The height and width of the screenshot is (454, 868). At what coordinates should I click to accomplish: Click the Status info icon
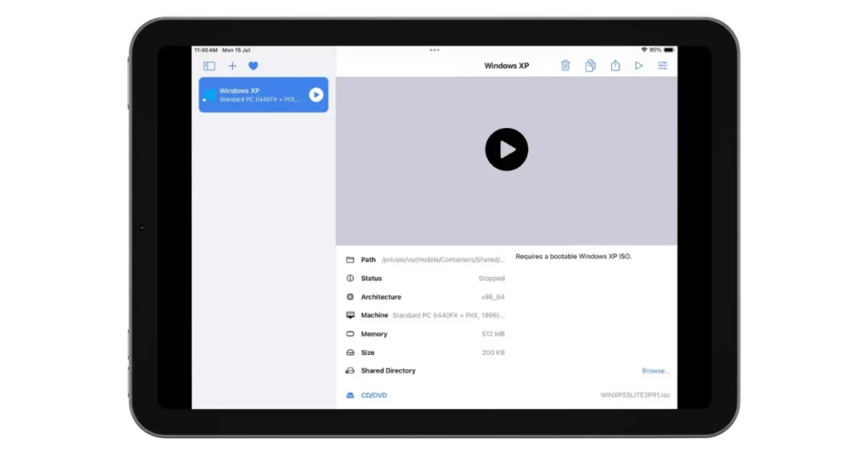(350, 278)
